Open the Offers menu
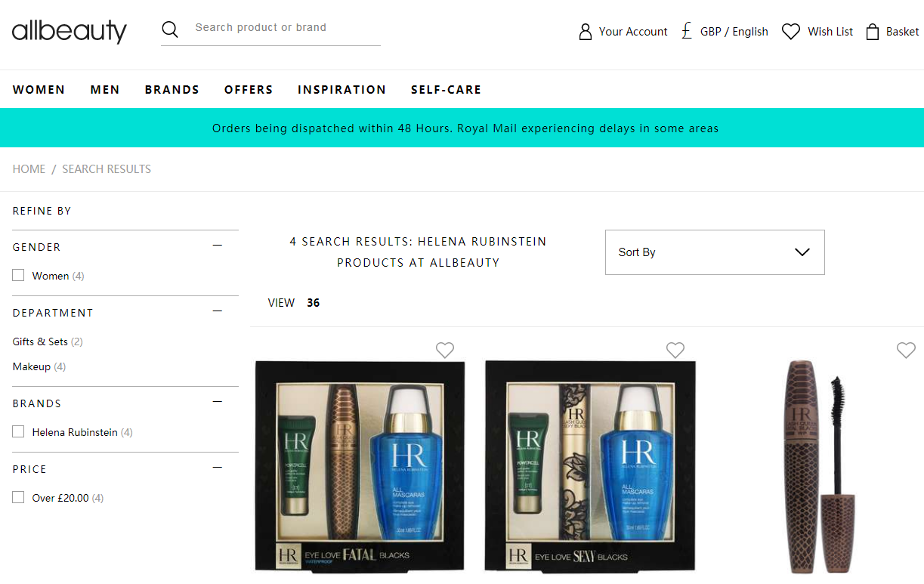The height and width of the screenshot is (584, 924). (x=249, y=89)
